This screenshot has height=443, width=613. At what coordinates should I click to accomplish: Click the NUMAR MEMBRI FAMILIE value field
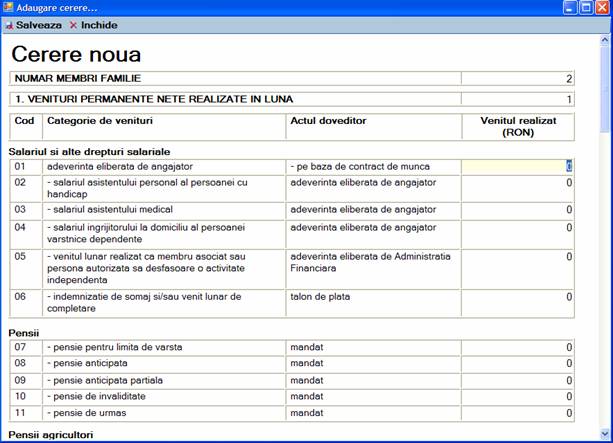pyautogui.click(x=518, y=78)
